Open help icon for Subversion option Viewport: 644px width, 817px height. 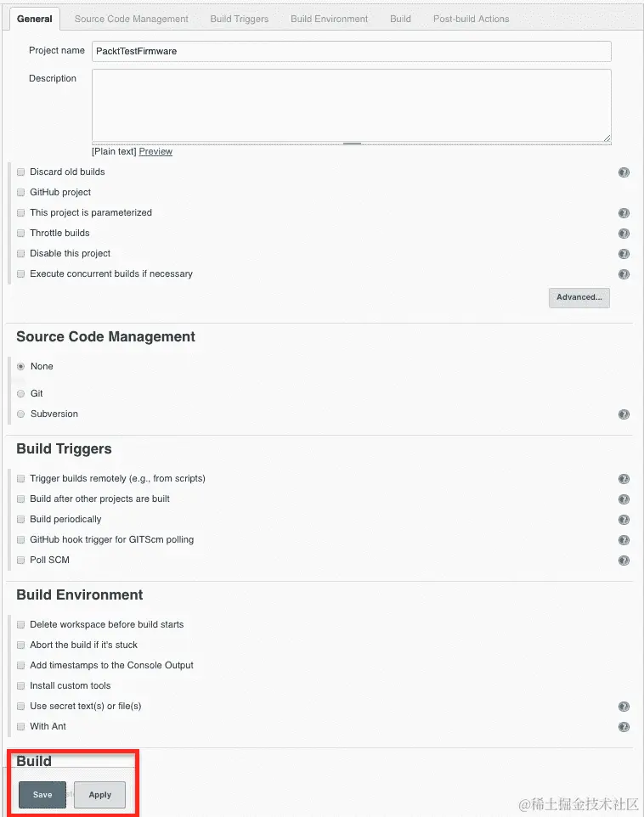coord(624,414)
